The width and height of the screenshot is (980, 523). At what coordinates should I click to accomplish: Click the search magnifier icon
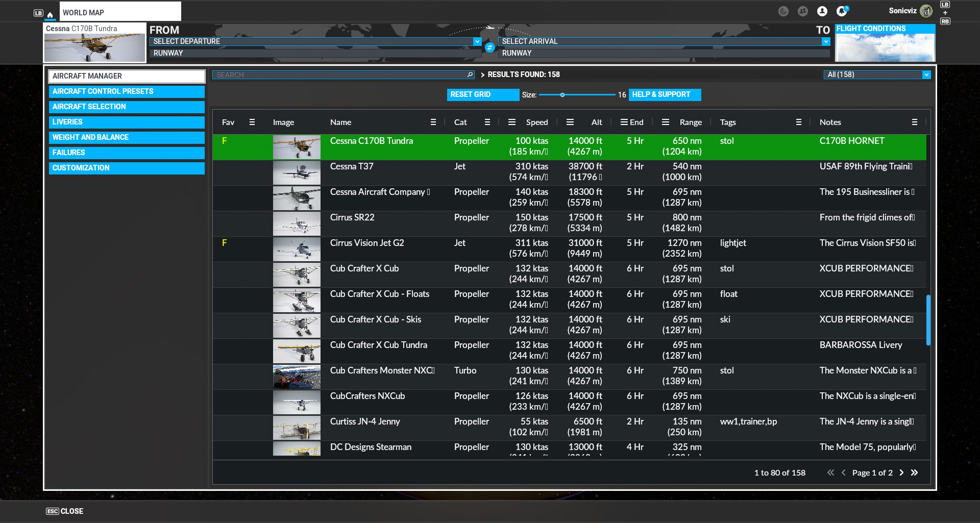tap(470, 75)
